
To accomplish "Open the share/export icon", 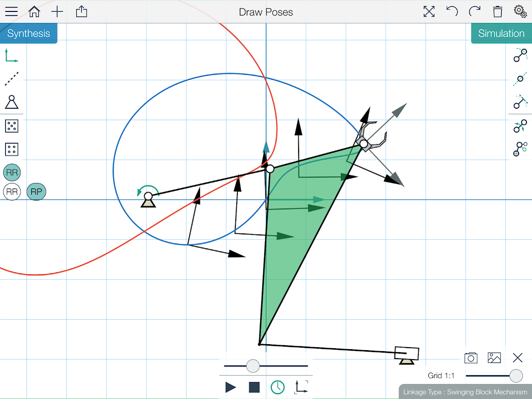I will click(x=81, y=12).
